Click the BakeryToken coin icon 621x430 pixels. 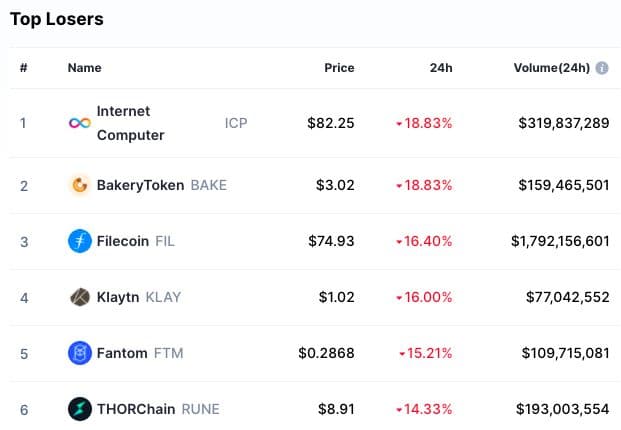click(79, 185)
